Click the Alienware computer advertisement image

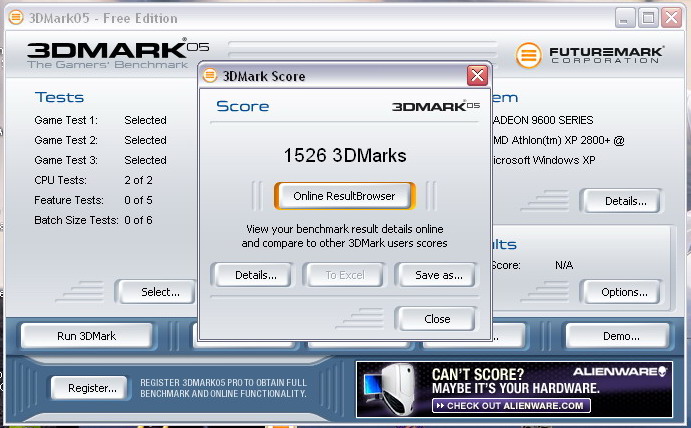pos(388,390)
